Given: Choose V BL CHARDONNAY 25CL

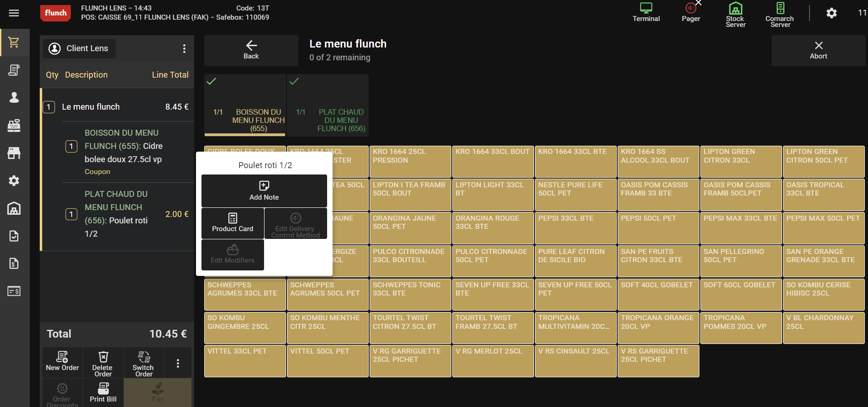Looking at the screenshot, I should click(x=824, y=328).
